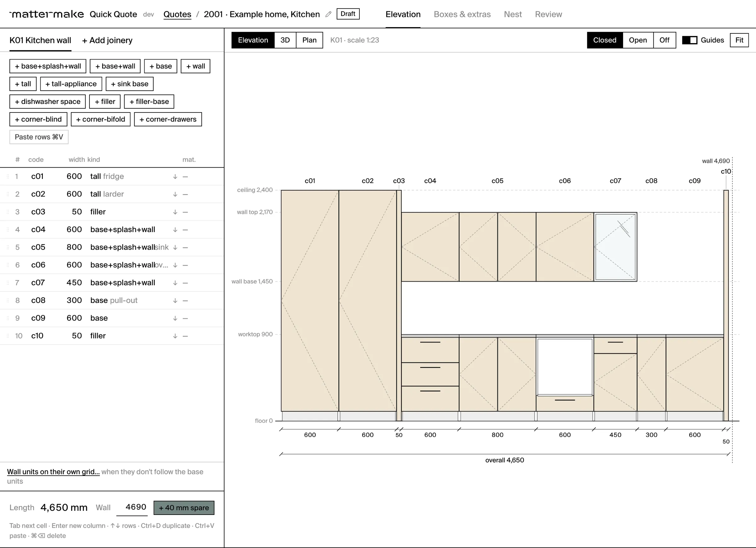Viewport: 756px width, 548px height.
Task: Click the down arrow on row c08
Action: coord(175,301)
